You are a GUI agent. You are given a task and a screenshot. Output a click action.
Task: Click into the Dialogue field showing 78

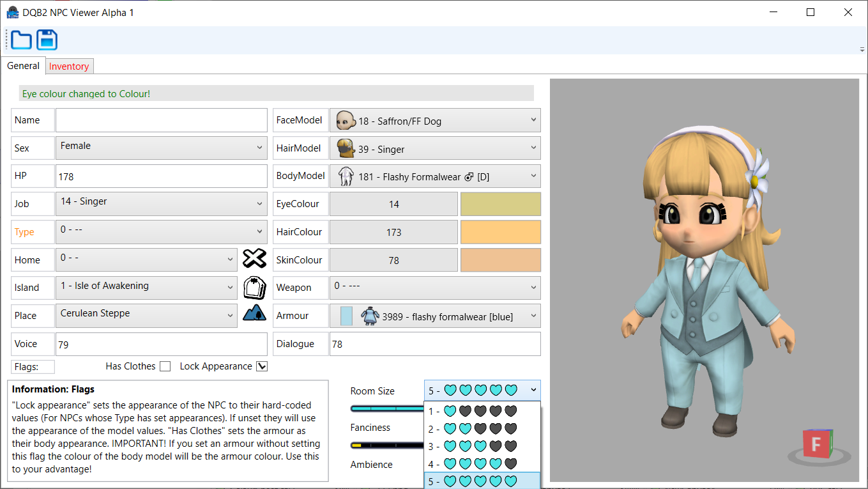[435, 344]
